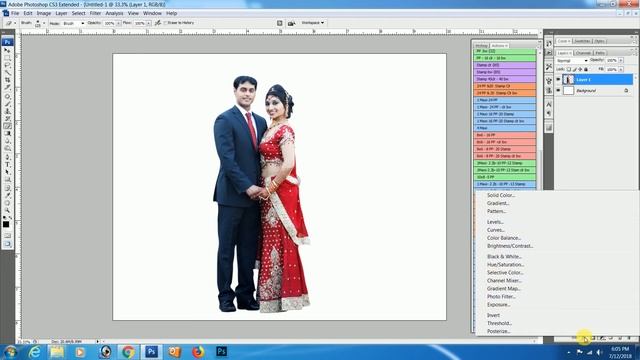
Task: Switch to the Channels tab
Action: pyautogui.click(x=583, y=53)
